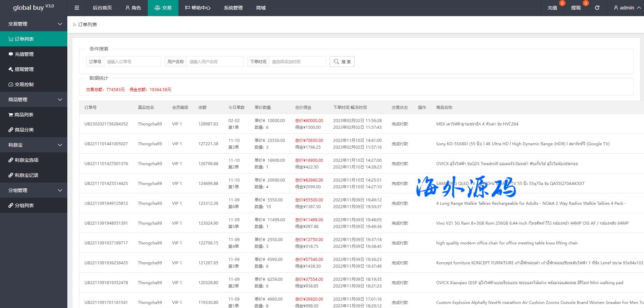The width and height of the screenshot is (644, 308).
Task: Open 交易控制 in the sidebar
Action: pyautogui.click(x=24, y=84)
